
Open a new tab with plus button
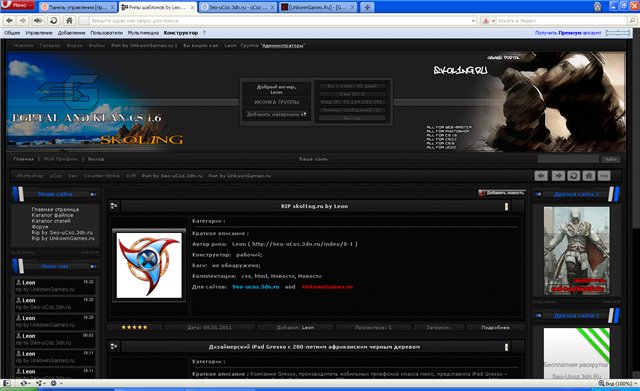(367, 7)
